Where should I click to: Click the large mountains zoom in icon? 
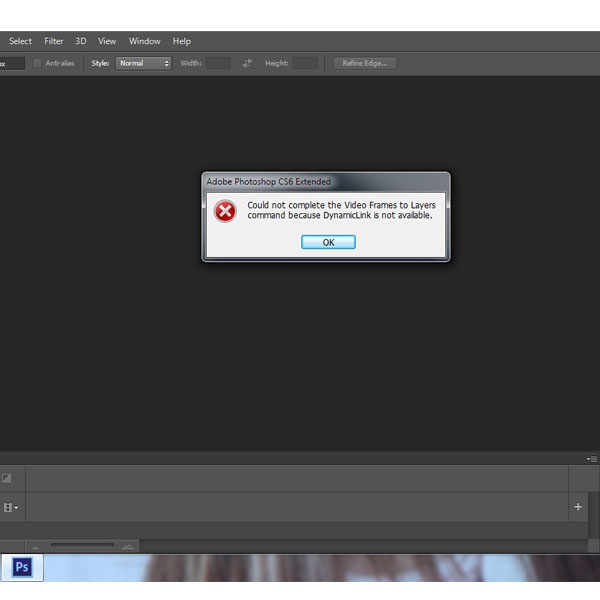[127, 546]
